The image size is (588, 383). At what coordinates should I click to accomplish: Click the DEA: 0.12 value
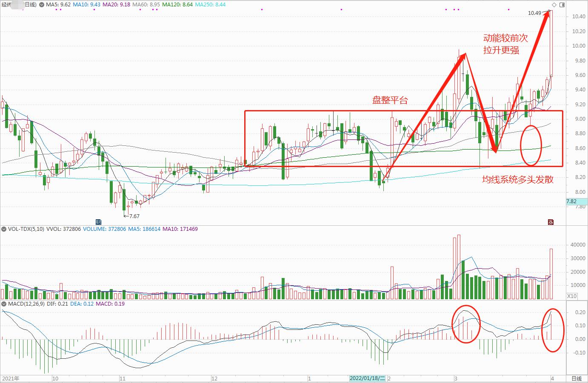pos(82,304)
